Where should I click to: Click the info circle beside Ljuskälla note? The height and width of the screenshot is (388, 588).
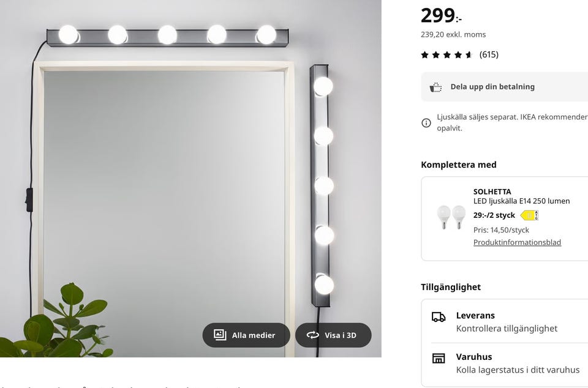coord(426,123)
